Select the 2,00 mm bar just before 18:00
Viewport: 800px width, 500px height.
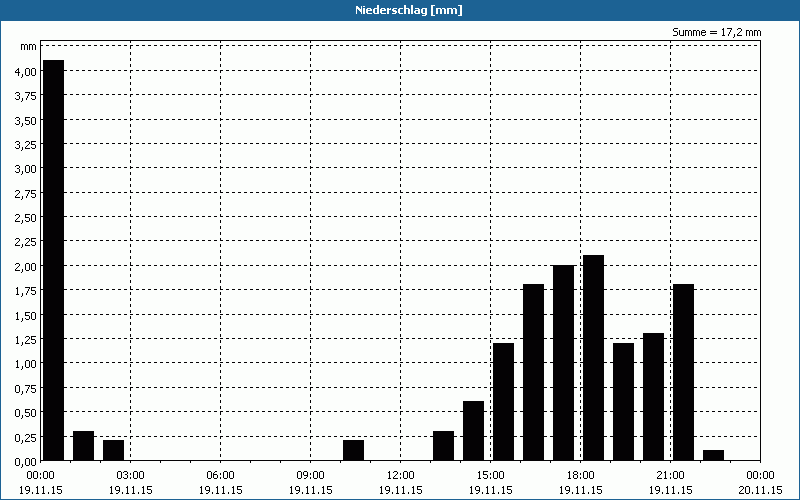tap(563, 363)
